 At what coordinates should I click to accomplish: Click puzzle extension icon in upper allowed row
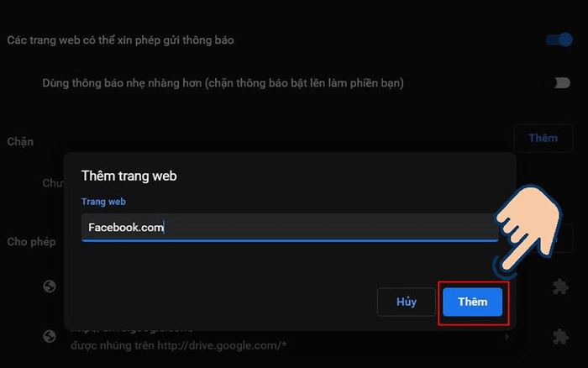click(x=560, y=287)
